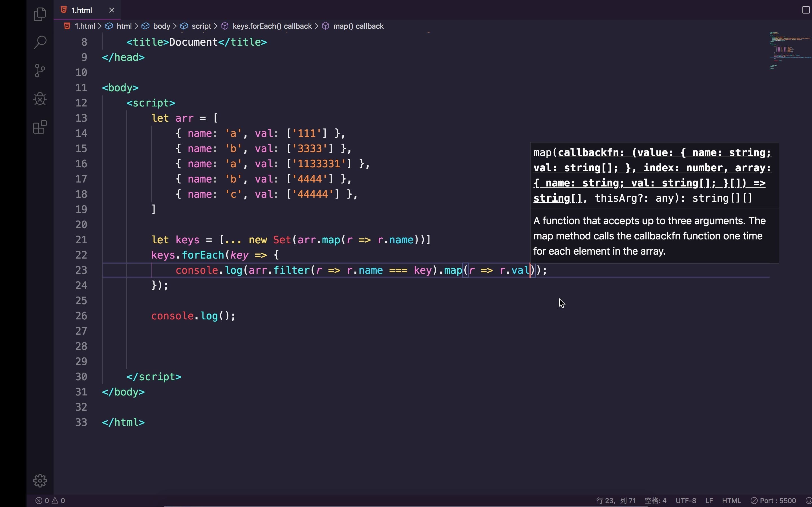Open the Run and Debug view icon
The width and height of the screenshot is (812, 507).
40,99
